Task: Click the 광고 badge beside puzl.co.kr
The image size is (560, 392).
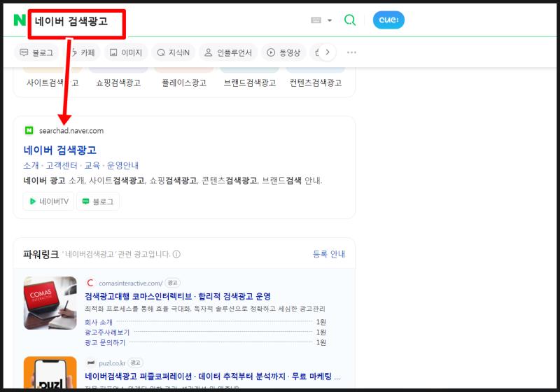Action: click(x=135, y=363)
